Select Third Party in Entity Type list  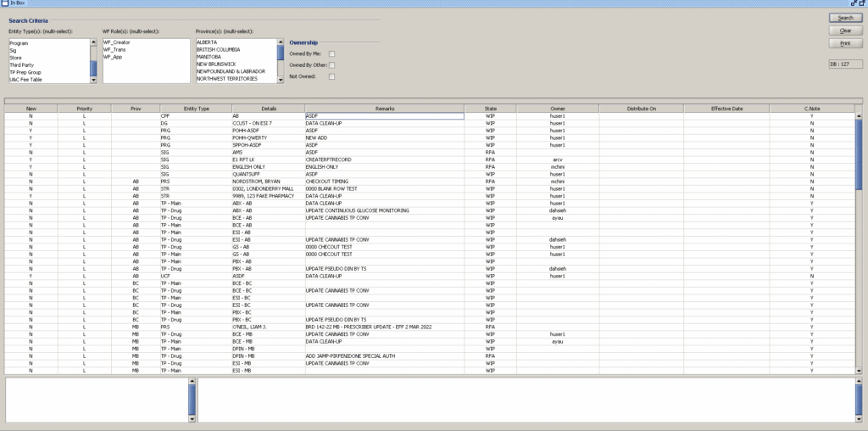click(x=22, y=64)
